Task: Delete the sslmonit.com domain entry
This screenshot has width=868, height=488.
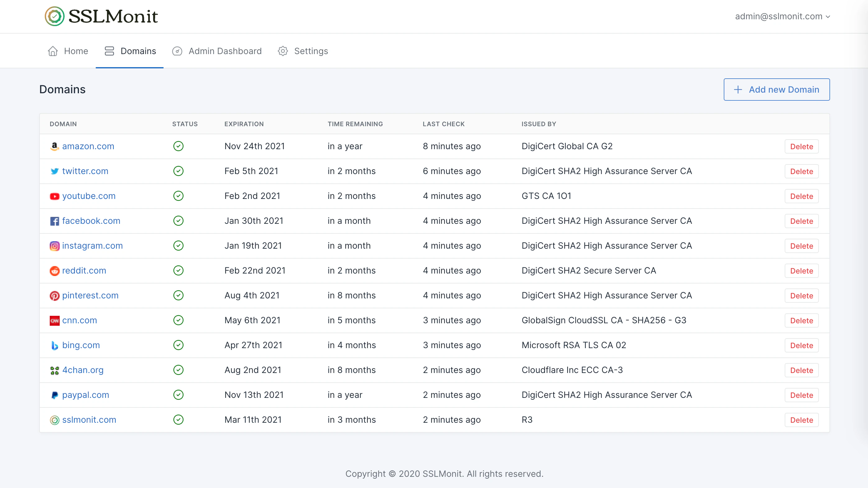Action: 801,420
